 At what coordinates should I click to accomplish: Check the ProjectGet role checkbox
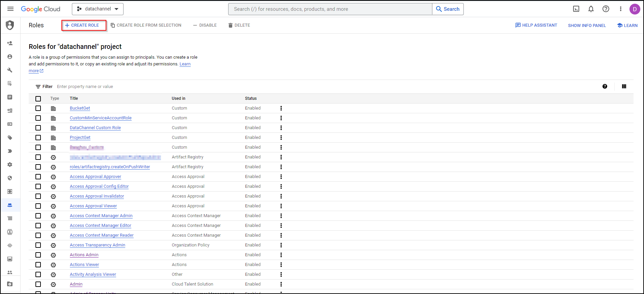[38, 138]
